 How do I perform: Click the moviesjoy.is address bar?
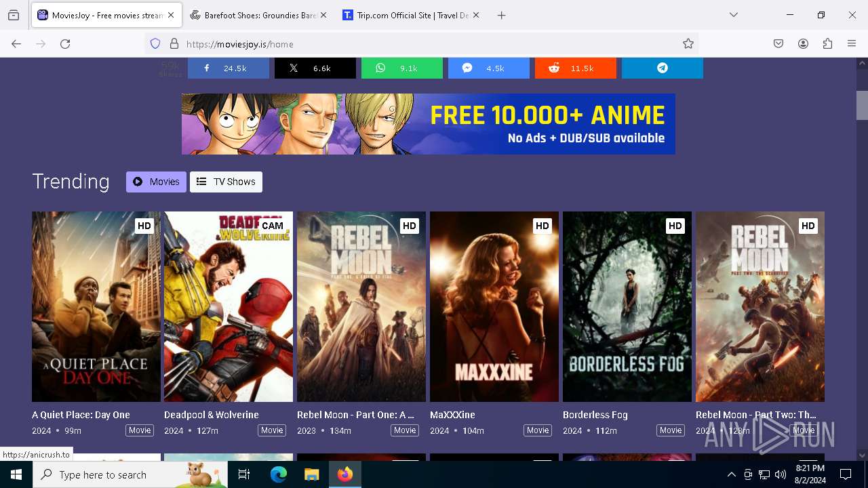(420, 44)
